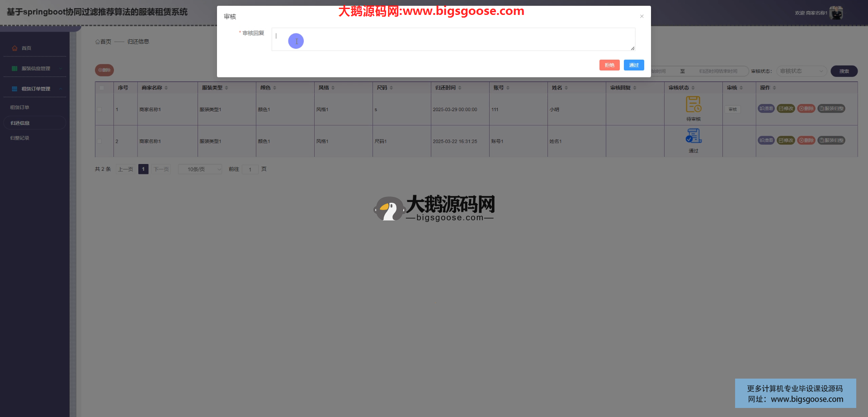
Task: Close the 审核 dialog with the X
Action: coord(642,16)
